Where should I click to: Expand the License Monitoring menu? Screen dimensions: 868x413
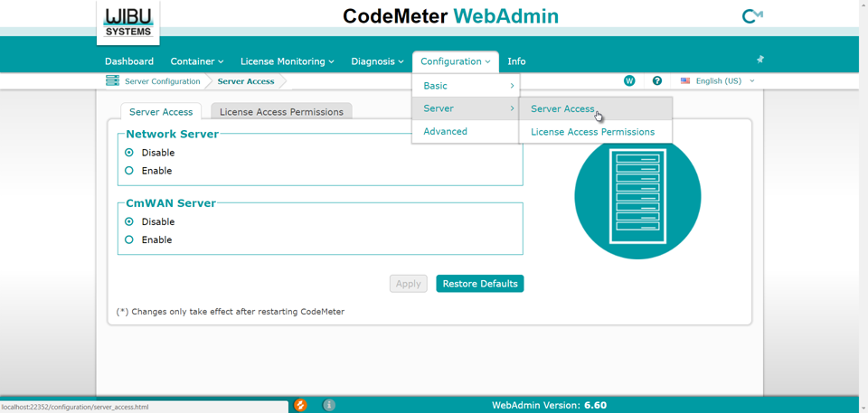287,61
